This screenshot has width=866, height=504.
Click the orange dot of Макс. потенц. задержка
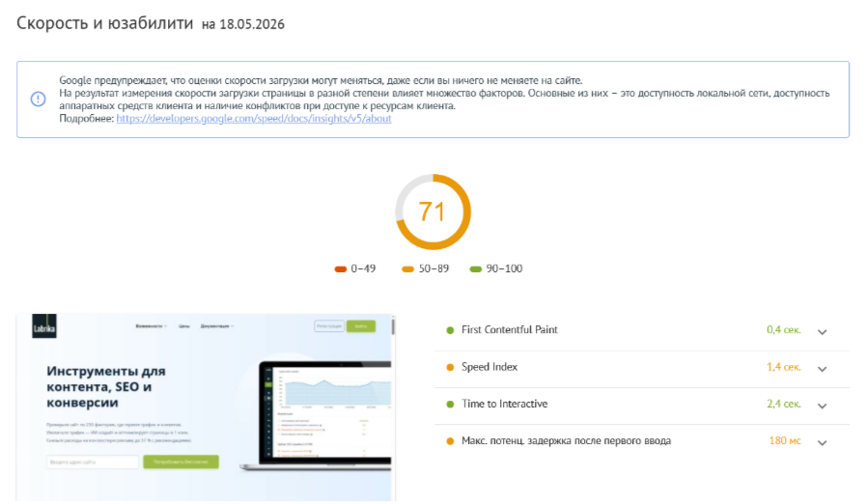pyautogui.click(x=450, y=441)
